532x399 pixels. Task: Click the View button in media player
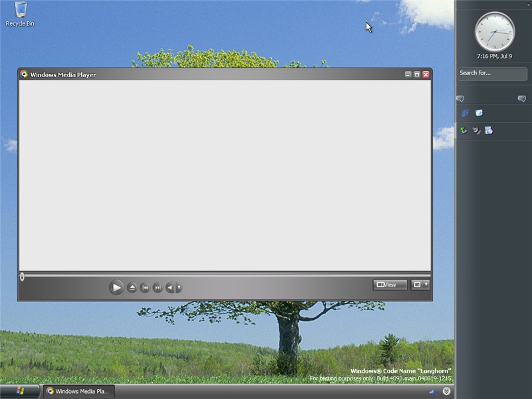(390, 285)
